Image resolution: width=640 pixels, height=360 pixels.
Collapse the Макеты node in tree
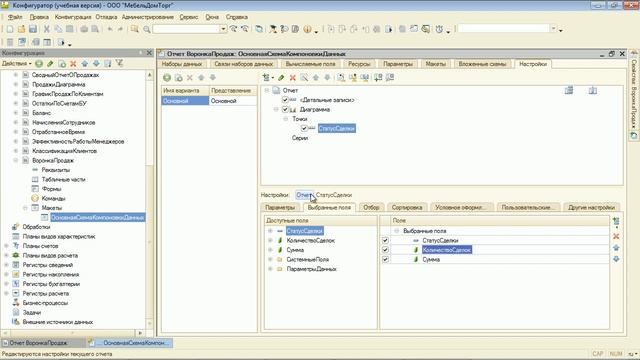tap(25, 208)
